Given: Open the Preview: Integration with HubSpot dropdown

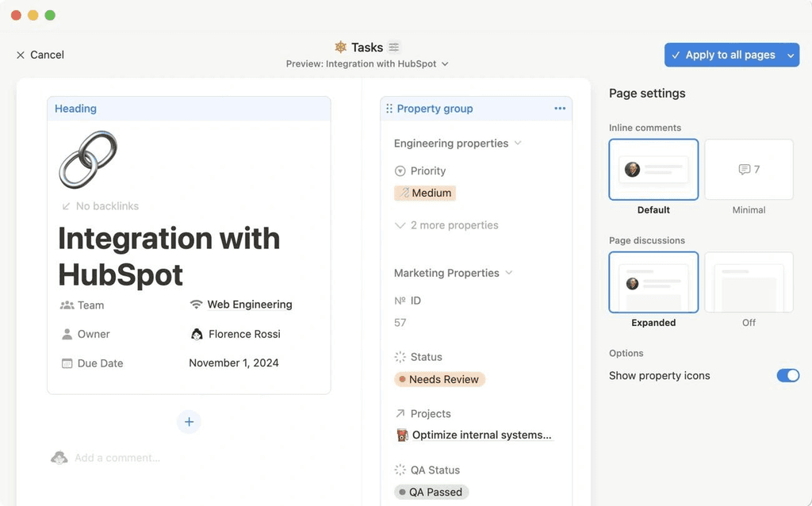Looking at the screenshot, I should tap(366, 63).
